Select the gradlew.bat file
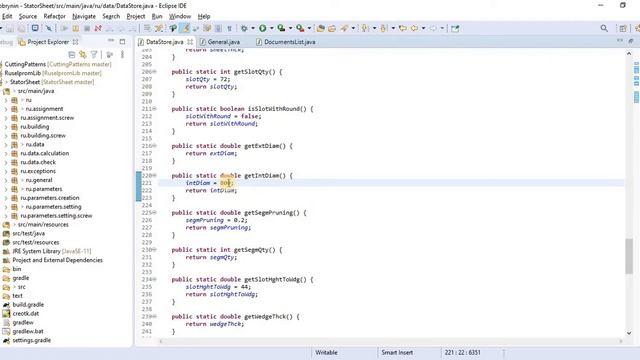Screen dimensions: 640x360 (28, 331)
